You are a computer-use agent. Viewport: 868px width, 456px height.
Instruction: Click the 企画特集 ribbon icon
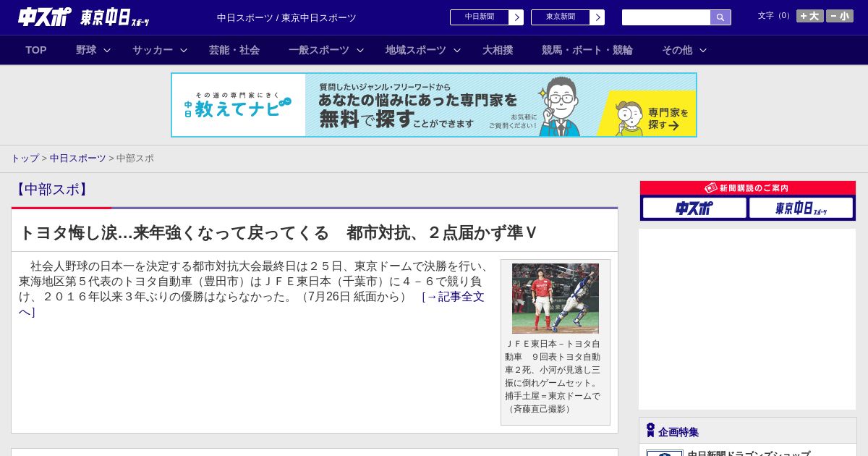[x=650, y=431]
